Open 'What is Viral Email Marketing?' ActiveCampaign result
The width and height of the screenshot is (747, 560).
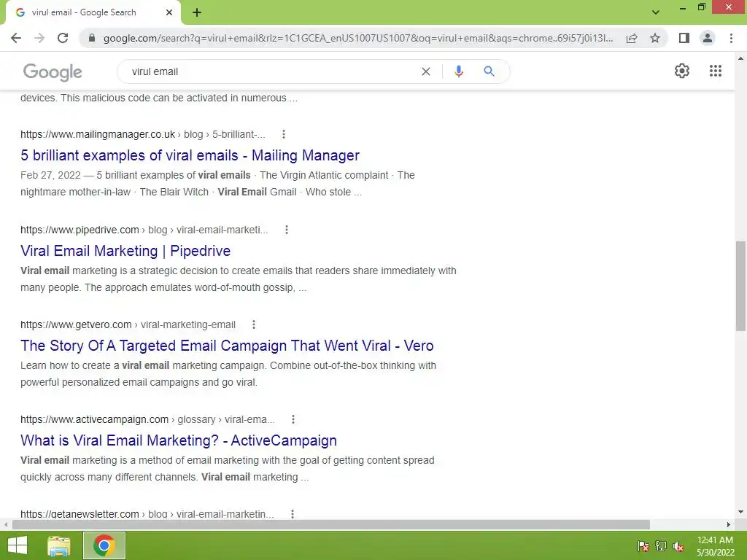pos(178,440)
